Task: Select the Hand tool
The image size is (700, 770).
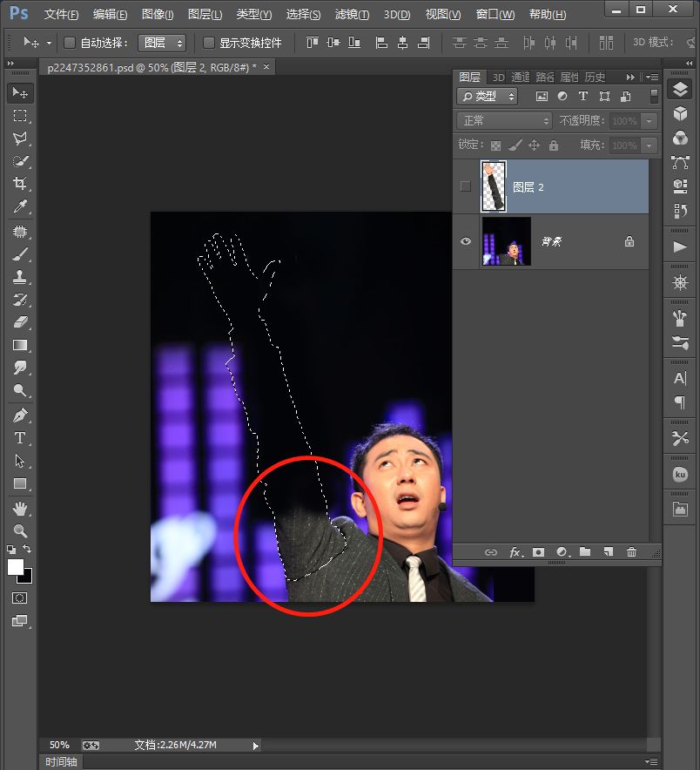Action: click(x=20, y=509)
